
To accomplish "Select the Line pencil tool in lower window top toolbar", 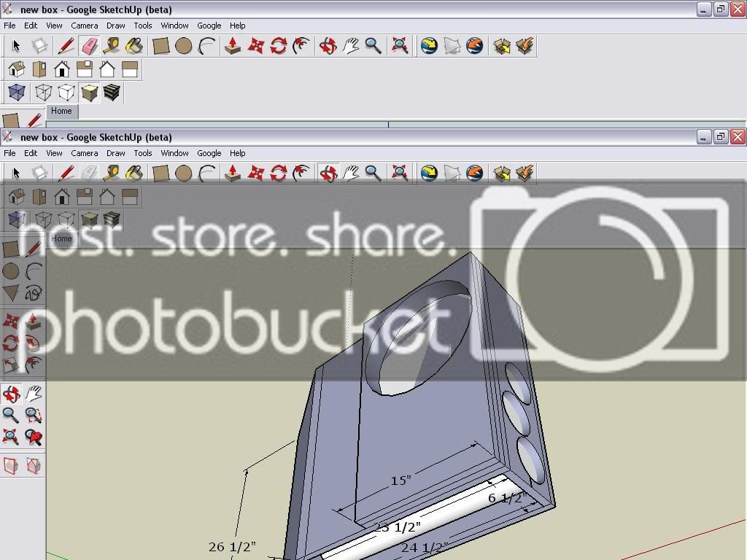I will tap(66, 174).
